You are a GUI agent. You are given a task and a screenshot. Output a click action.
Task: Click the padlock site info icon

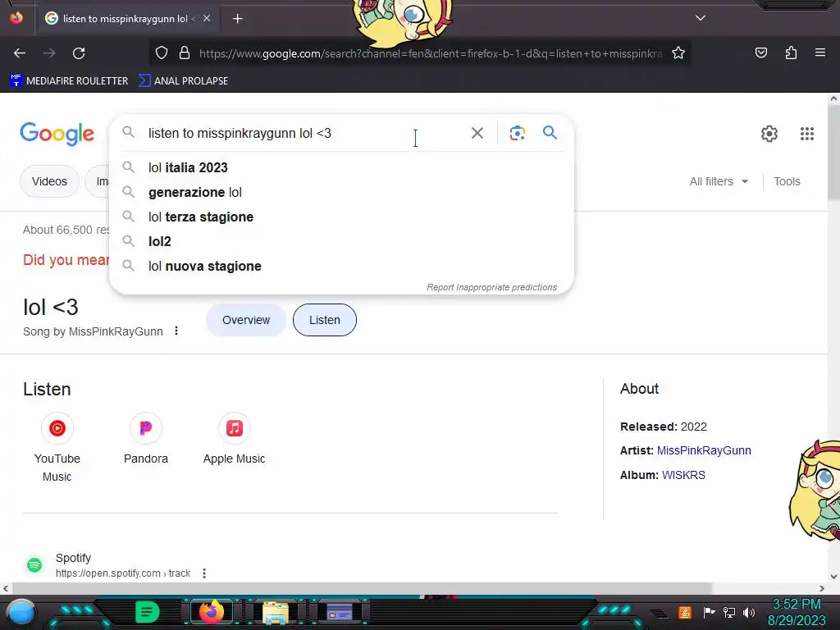[185, 52]
